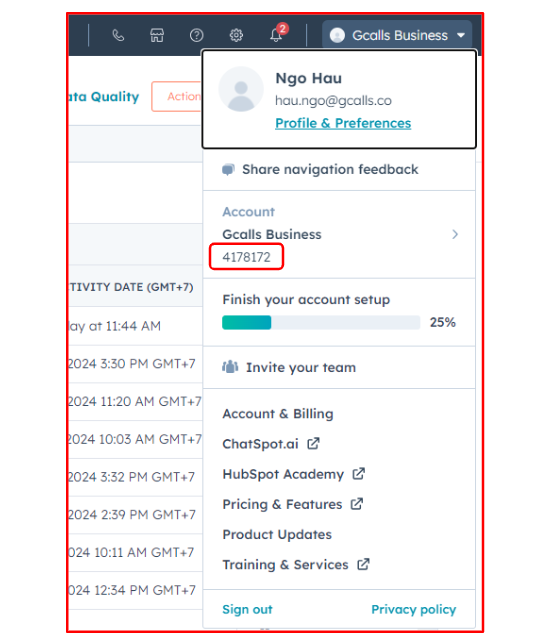Viewport: 551px width, 636px height.
Task: Click the Sign out link
Action: (248, 609)
